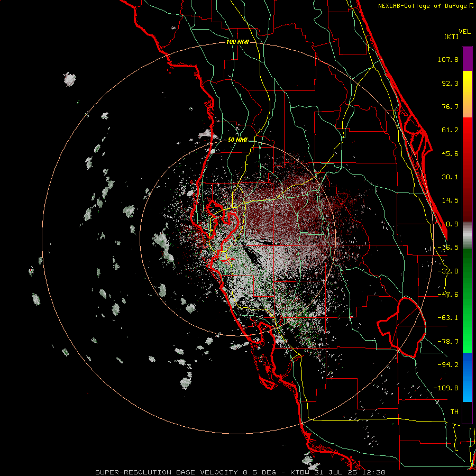The height and width of the screenshot is (476, 476).
Task: Click the -94.2 scale value
Action: [x=448, y=364]
